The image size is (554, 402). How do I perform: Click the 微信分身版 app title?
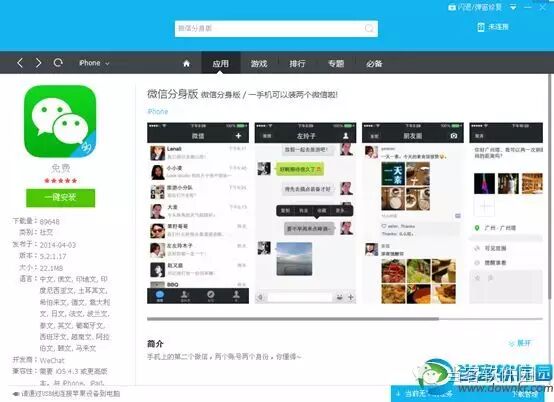pyautogui.click(x=172, y=94)
